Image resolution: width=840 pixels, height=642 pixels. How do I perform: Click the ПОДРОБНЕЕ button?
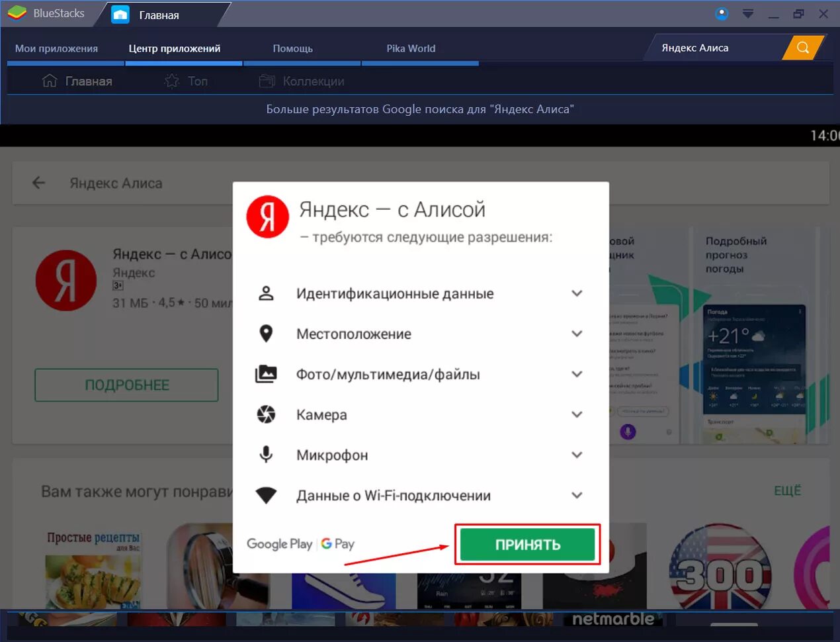tap(126, 385)
